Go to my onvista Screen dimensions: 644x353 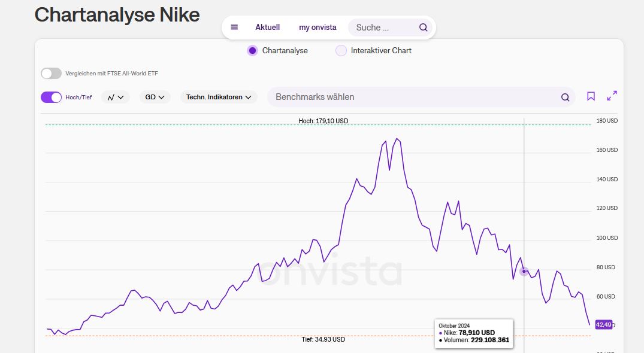318,27
